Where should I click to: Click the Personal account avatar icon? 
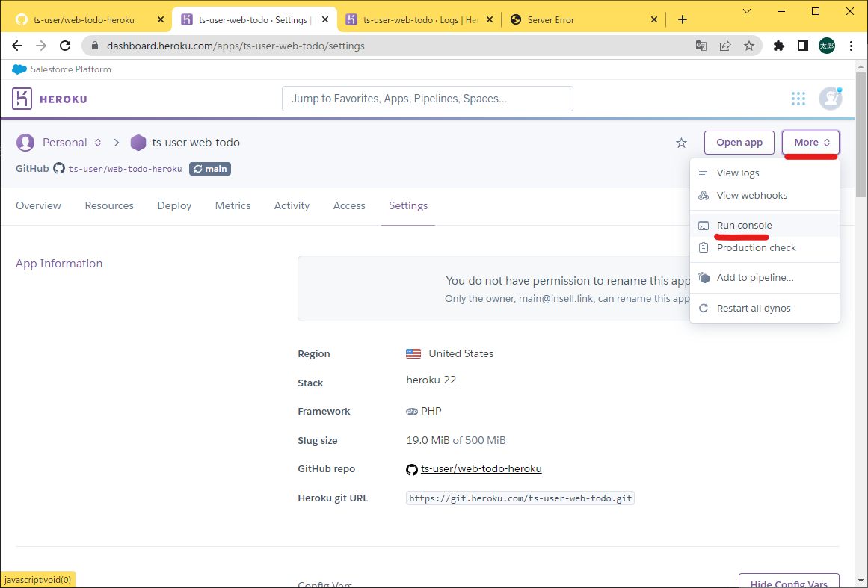pyautogui.click(x=25, y=143)
